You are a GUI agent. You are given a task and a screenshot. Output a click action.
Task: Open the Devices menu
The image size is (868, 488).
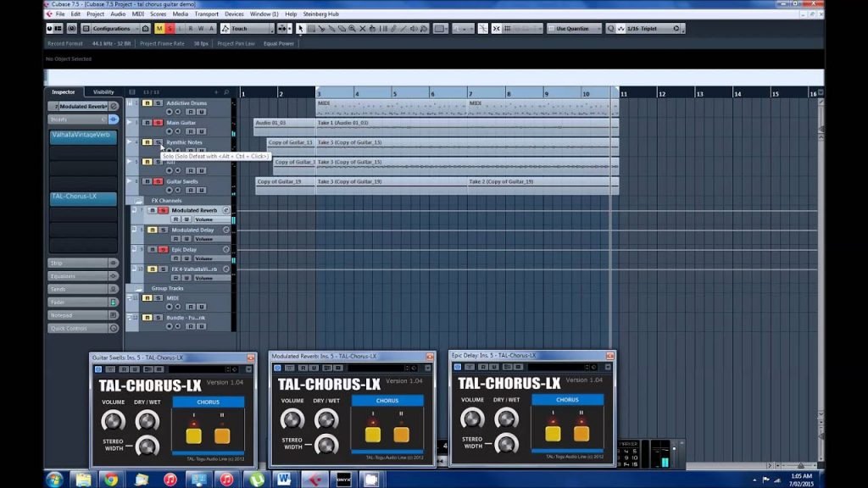coord(234,14)
